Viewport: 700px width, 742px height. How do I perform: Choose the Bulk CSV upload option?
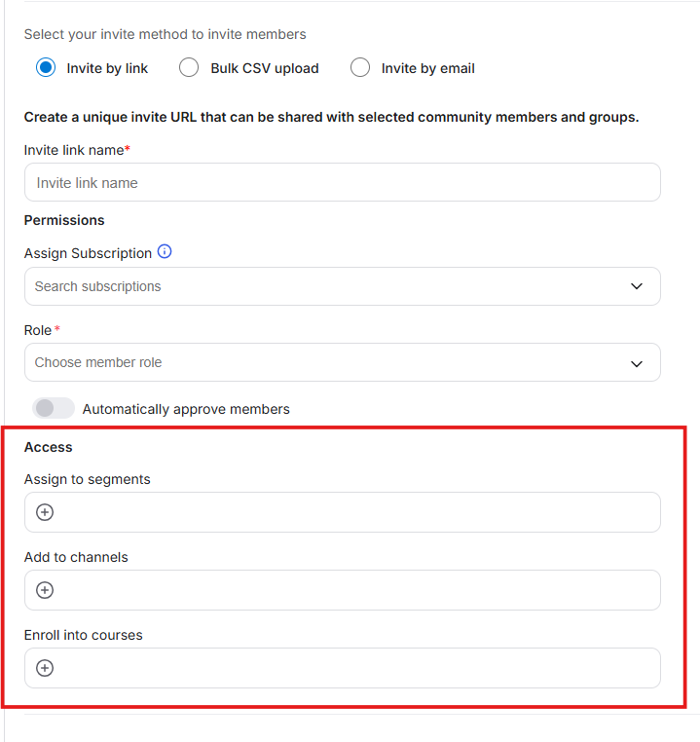[x=191, y=68]
